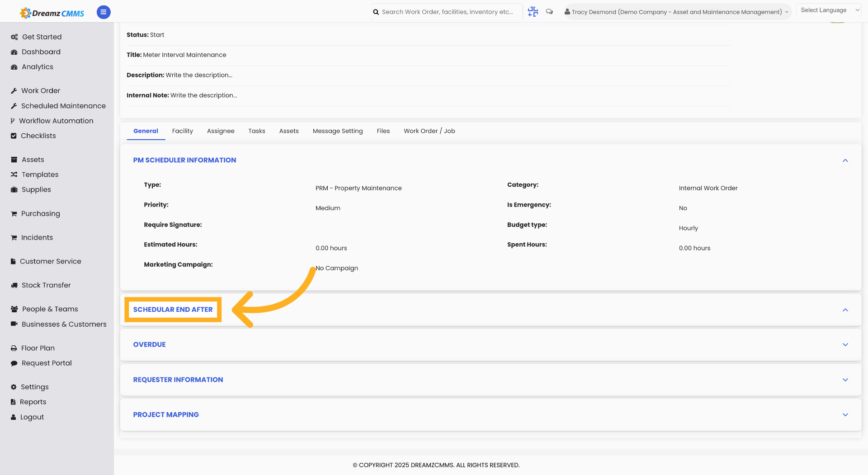Viewport: 868px width, 475px height.
Task: Expand the Project Mapping chevron
Action: pyautogui.click(x=845, y=414)
